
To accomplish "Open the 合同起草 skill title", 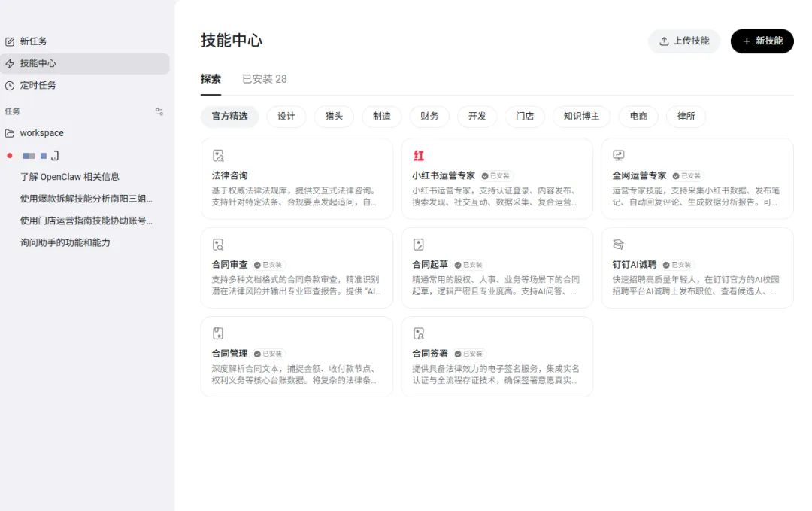I will (430, 264).
